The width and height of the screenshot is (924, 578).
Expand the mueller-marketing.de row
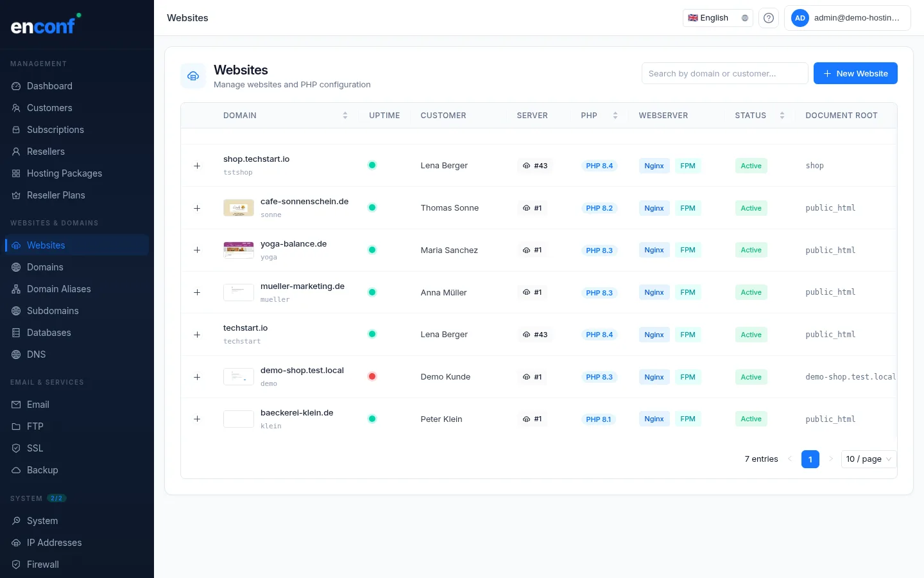[197, 292]
